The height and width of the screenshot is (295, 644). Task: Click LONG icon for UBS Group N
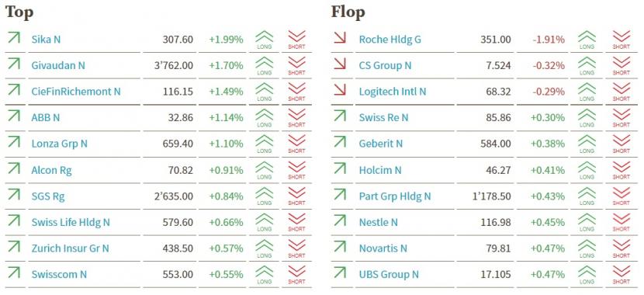(x=587, y=275)
